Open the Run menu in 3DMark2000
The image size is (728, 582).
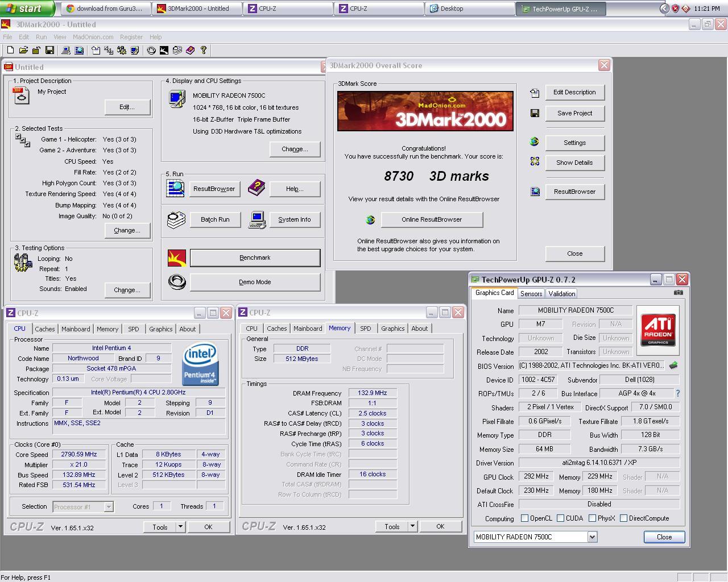42,37
